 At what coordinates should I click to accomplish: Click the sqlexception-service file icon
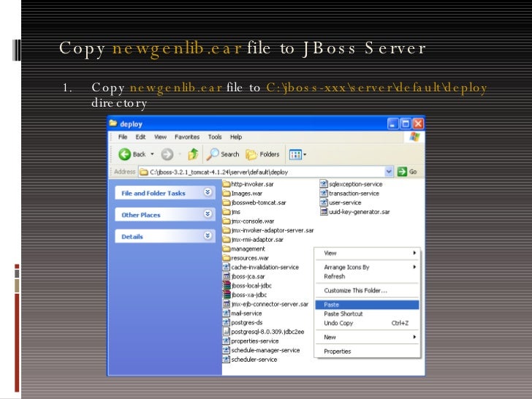pos(324,184)
